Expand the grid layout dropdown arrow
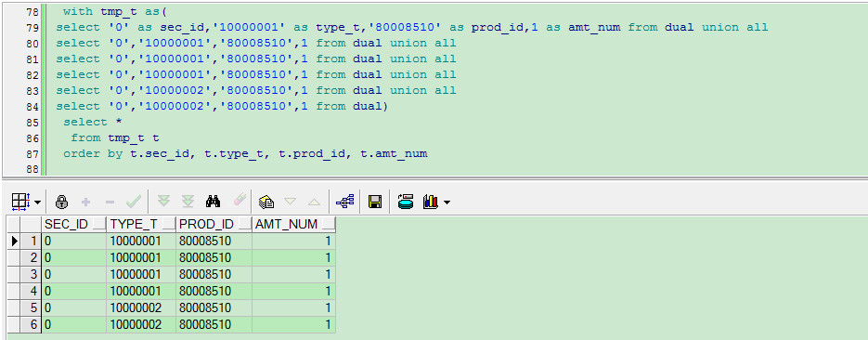The height and width of the screenshot is (340, 868). coord(37,203)
